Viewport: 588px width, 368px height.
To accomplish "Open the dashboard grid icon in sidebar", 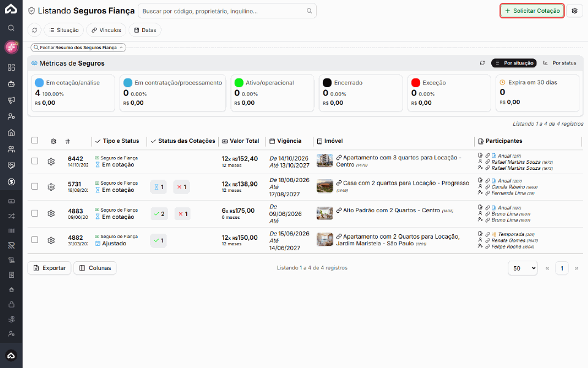I will [11, 67].
